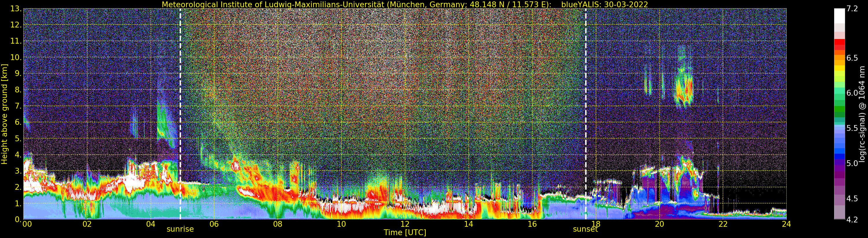Image resolution: width=868 pixels, height=238 pixels.
Task: Click time axis tick label '04'
Action: pos(151,224)
